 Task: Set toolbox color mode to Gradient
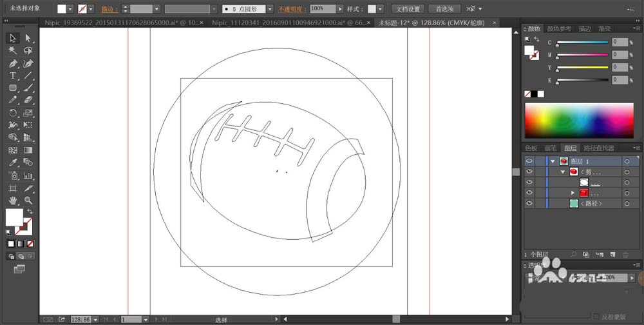21,244
